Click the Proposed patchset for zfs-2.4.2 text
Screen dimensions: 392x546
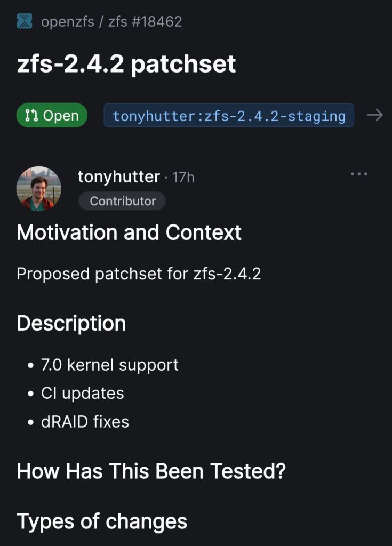[139, 274]
